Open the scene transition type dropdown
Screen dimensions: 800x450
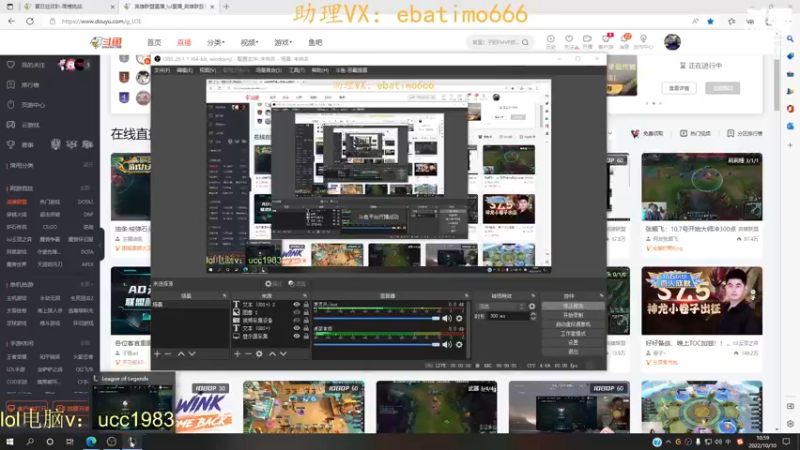(501, 306)
